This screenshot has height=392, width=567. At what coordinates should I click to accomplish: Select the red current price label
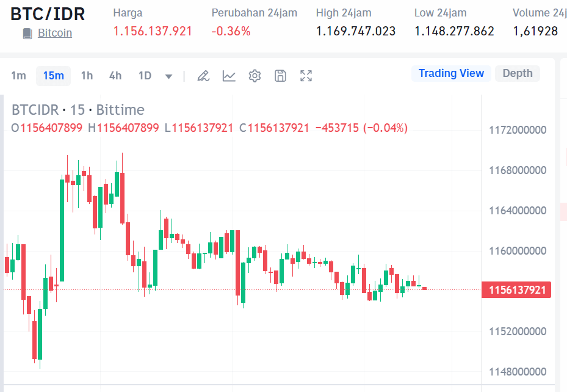[516, 289]
